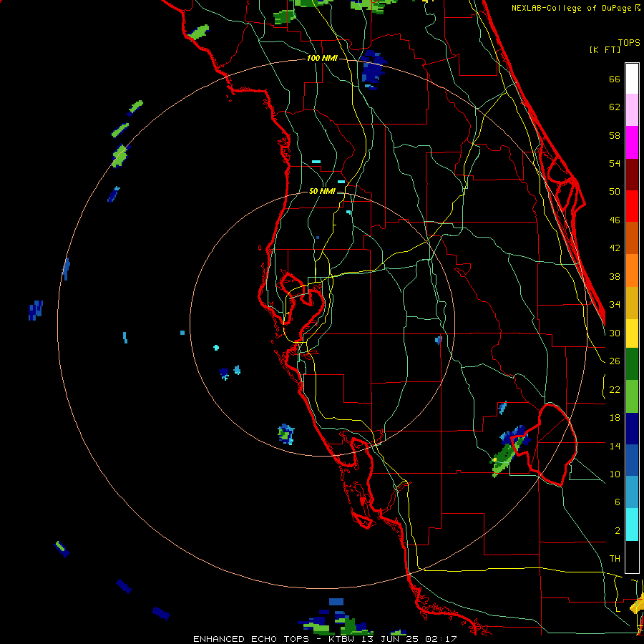Click the bright yellow legend band
644x644 pixels.
pos(632,333)
